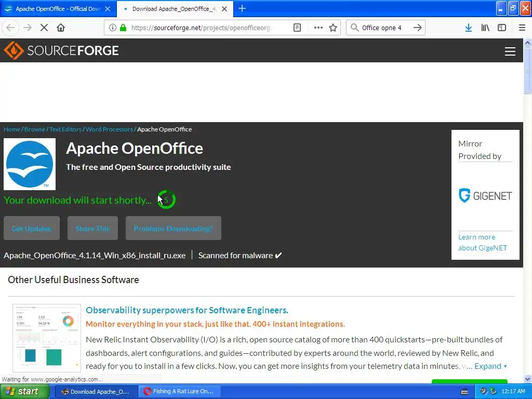
Task: Open a new tab with the plus button
Action: [x=242, y=8]
